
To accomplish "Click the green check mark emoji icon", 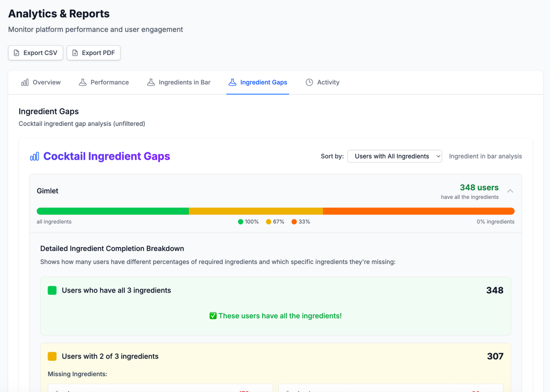I will [x=213, y=316].
